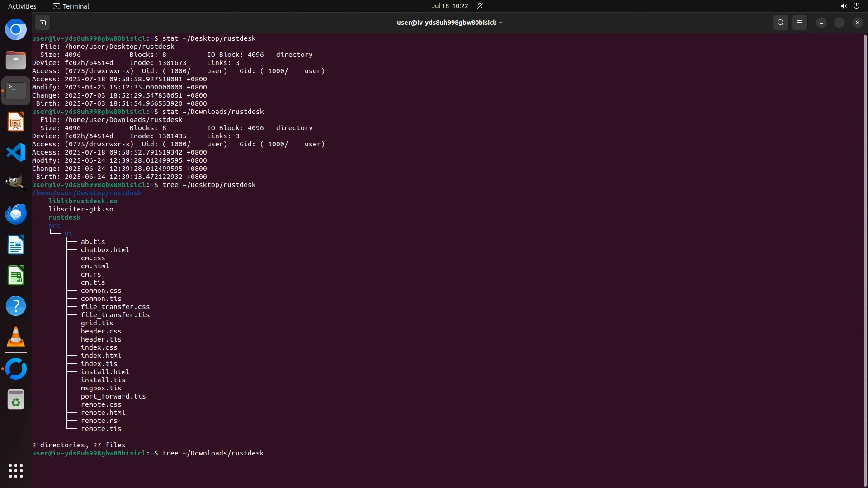868x488 pixels.
Task: Show Applications grid
Action: pos(16,471)
